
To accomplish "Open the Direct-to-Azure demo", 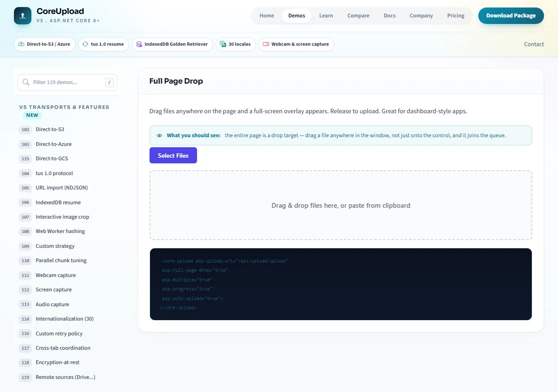I will [x=68, y=144].
